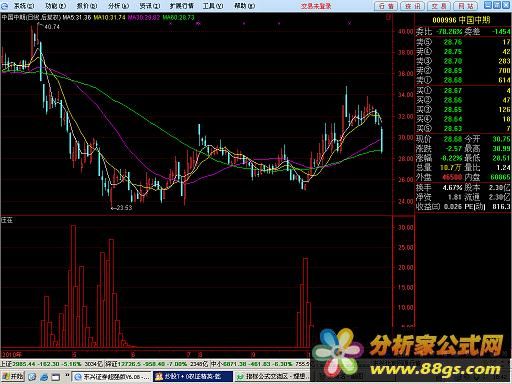This screenshot has height=384, width=512.
Task: Select the 000996 中国中期 stock title
Action: [x=461, y=20]
